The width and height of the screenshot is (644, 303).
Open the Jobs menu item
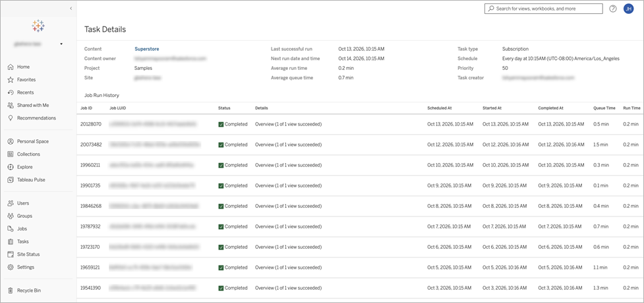22,228
